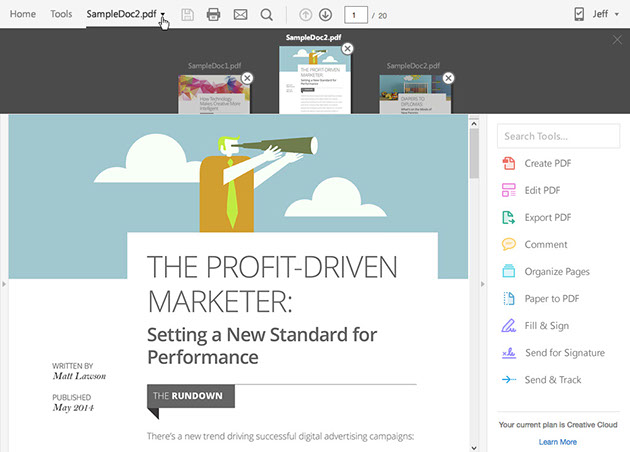Click the Save disk icon
This screenshot has width=630, height=452.
pyautogui.click(x=187, y=15)
